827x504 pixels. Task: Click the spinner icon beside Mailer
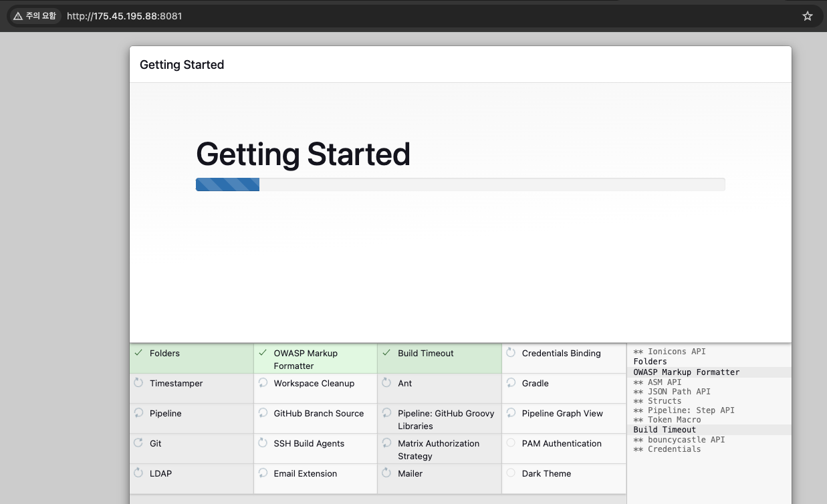(386, 473)
